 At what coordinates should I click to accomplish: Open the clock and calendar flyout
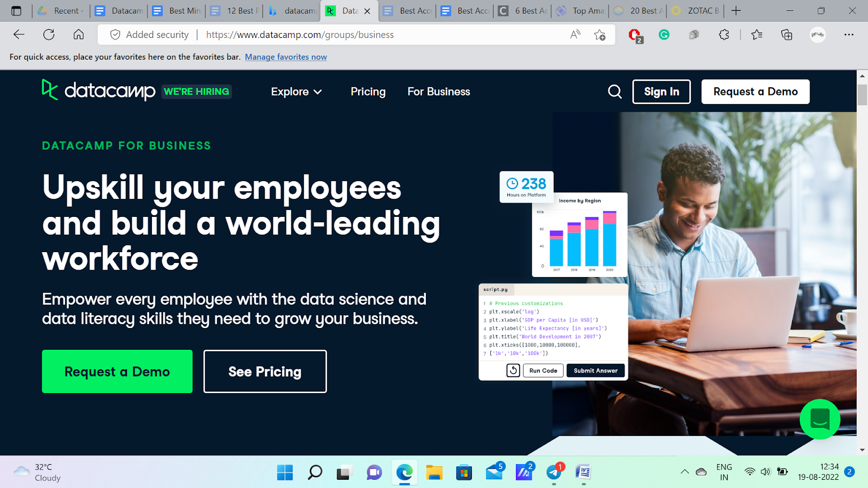click(818, 472)
